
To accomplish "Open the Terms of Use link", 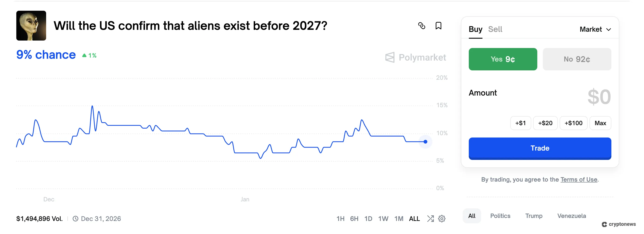I will point(579,179).
